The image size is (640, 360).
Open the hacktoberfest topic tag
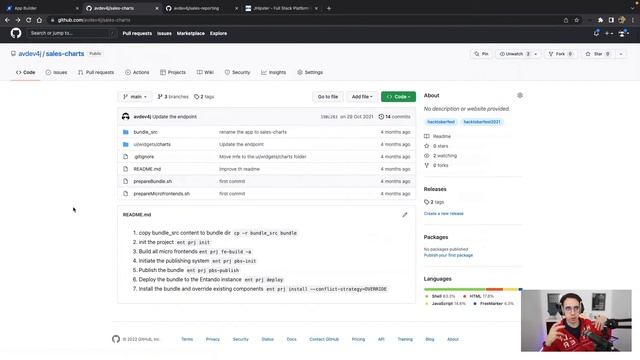[441, 122]
